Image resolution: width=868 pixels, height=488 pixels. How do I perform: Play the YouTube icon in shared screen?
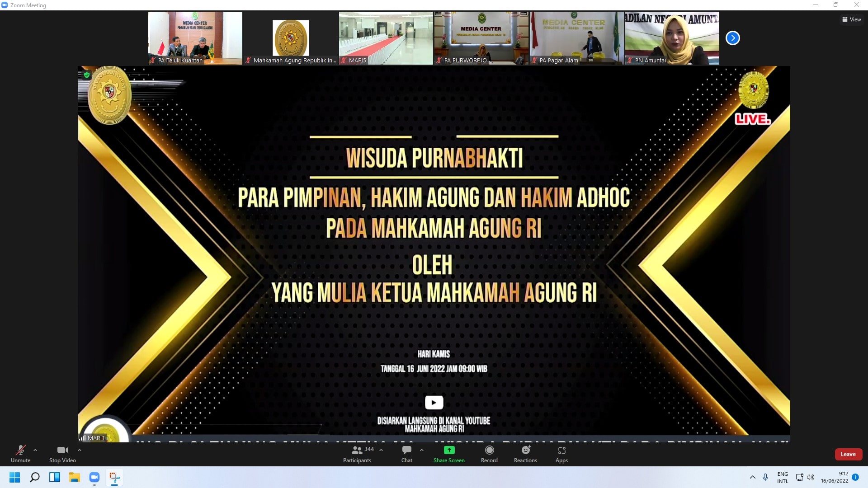434,402
